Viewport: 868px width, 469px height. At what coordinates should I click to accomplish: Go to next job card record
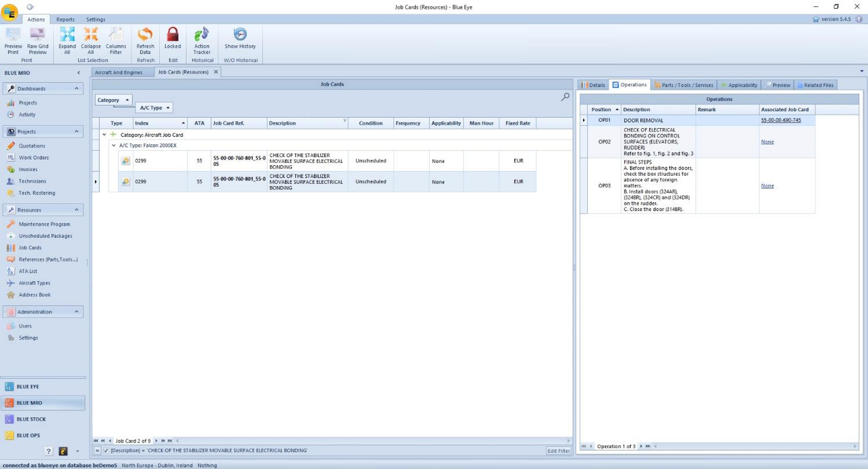(x=156, y=441)
